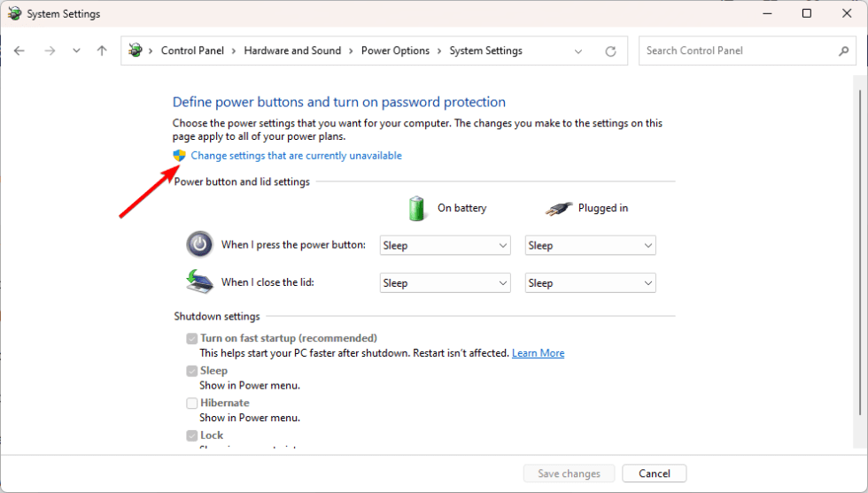Open close lid Plugged in dropdown
Image resolution: width=868 pixels, height=493 pixels.
tap(590, 282)
